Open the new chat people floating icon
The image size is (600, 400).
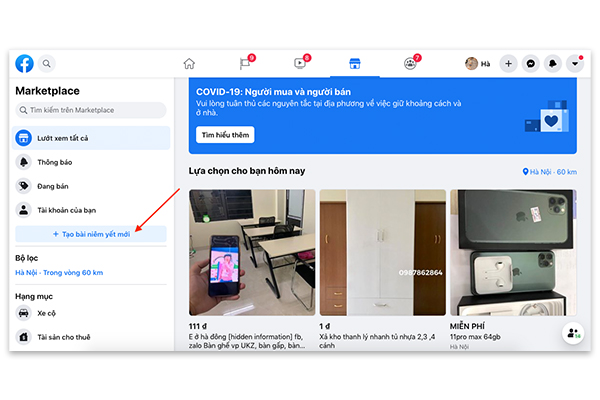click(x=573, y=333)
